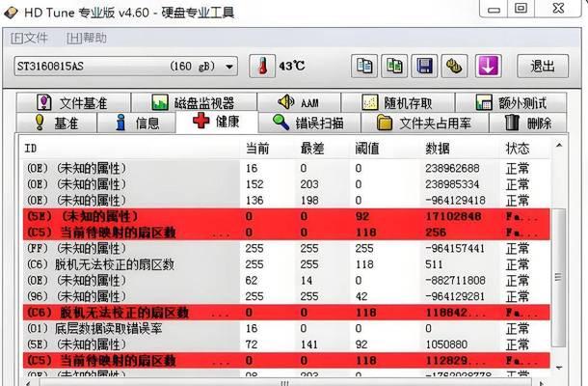
Task: Switch to the 删除 tab
Action: (x=528, y=123)
